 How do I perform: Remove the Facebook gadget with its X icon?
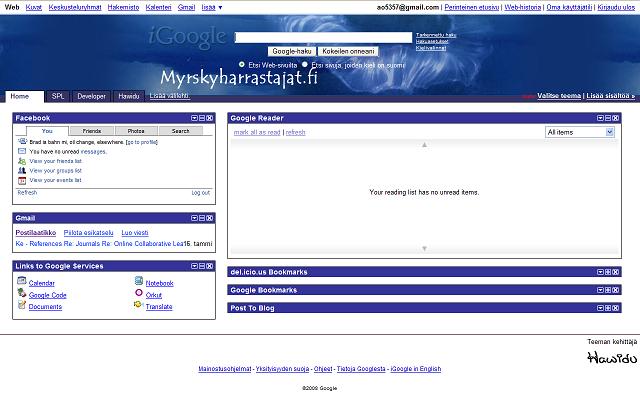[x=209, y=118]
